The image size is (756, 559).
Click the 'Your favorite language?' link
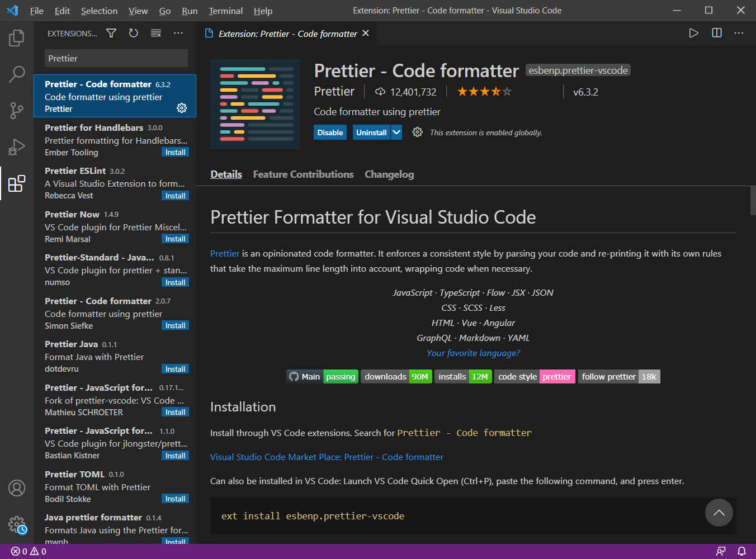473,353
